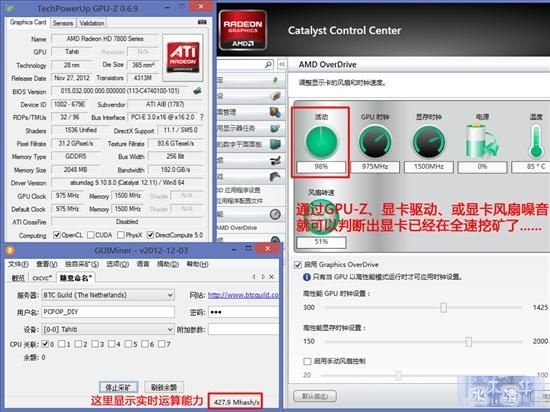This screenshot has height=412, width=550.
Task: Click the activity gauge showing 98%
Action: (x=321, y=142)
